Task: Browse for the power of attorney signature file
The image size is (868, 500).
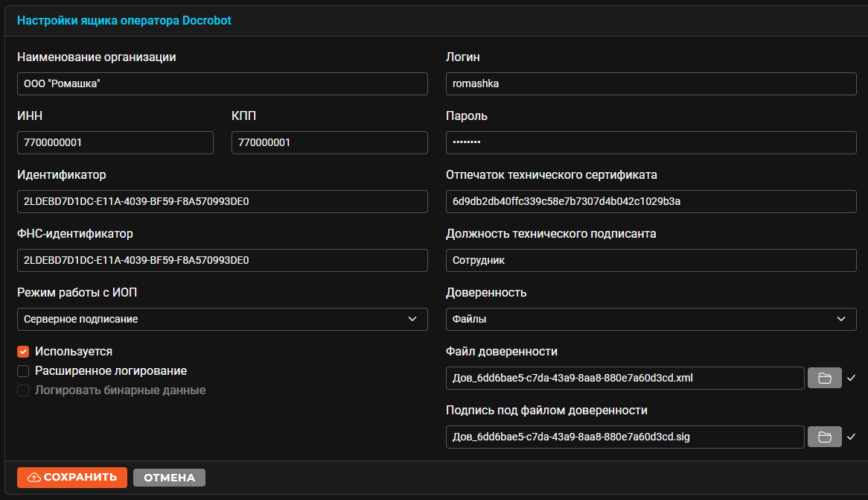Action: tap(824, 437)
